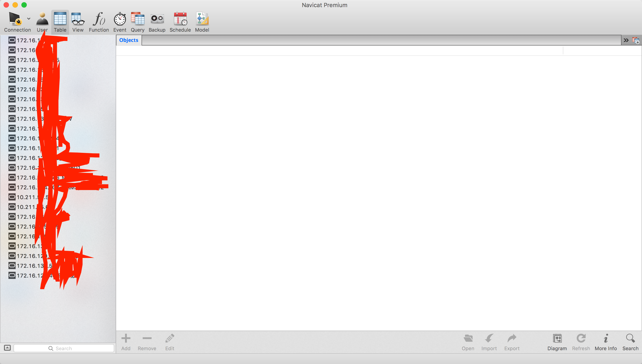Click the Event stopwatch icon
This screenshot has height=364, width=642.
120,19
